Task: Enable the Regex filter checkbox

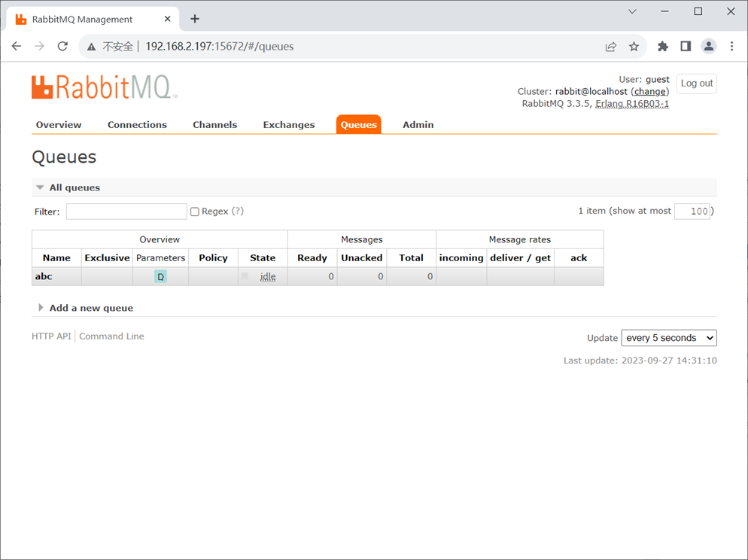Action: [195, 212]
